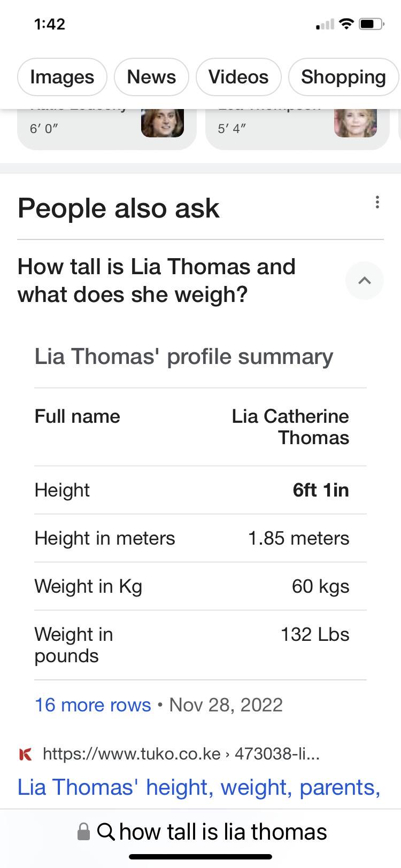Open Lia Thomas' height, weight, parents link
The height and width of the screenshot is (868, 401).
click(199, 787)
